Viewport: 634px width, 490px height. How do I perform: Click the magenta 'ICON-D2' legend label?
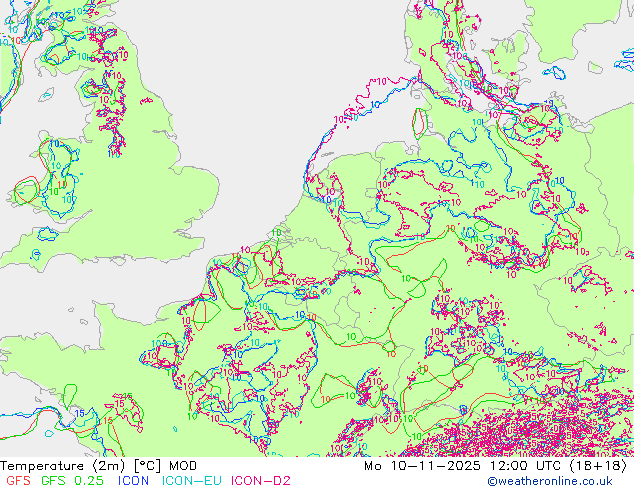coord(261,481)
